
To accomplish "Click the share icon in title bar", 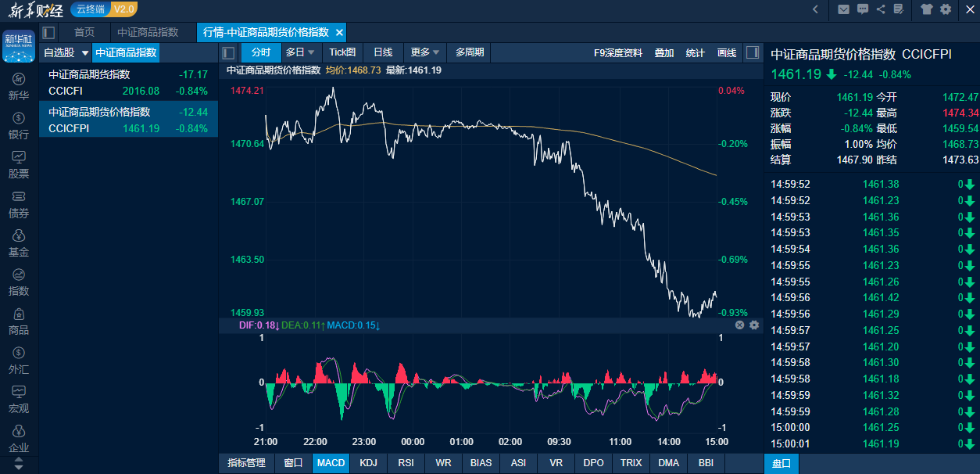I will click(881, 9).
